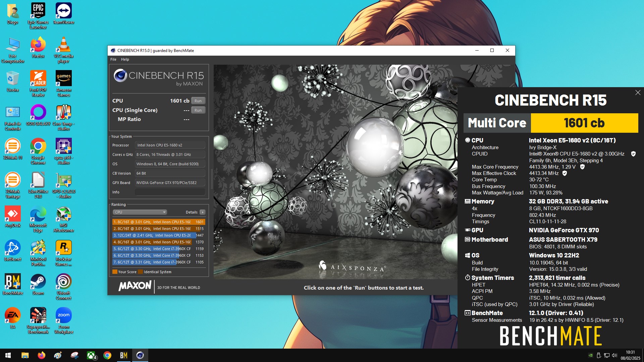
Task: Open VLC media player desktop icon
Action: click(63, 50)
